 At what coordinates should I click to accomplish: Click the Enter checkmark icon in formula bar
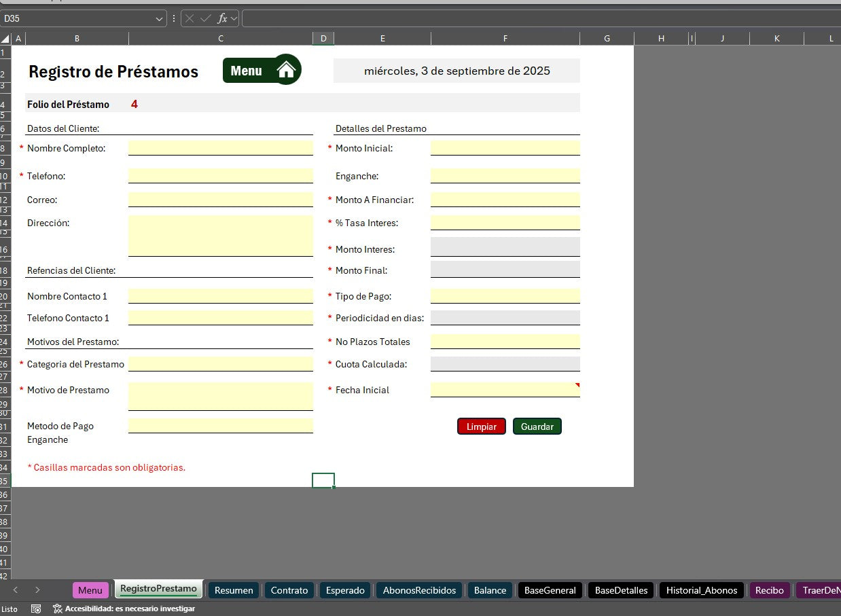207,18
